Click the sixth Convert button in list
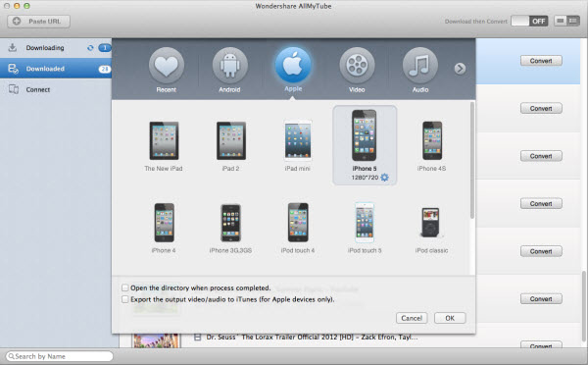This screenshot has width=588, height=365. 541,299
